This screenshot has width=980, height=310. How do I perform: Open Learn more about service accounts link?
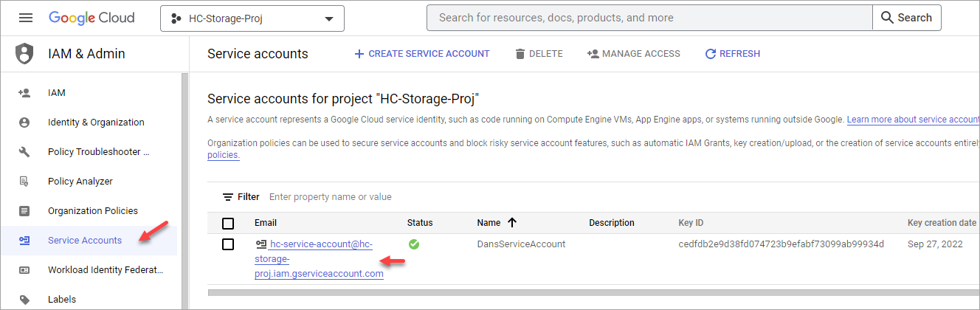point(913,120)
